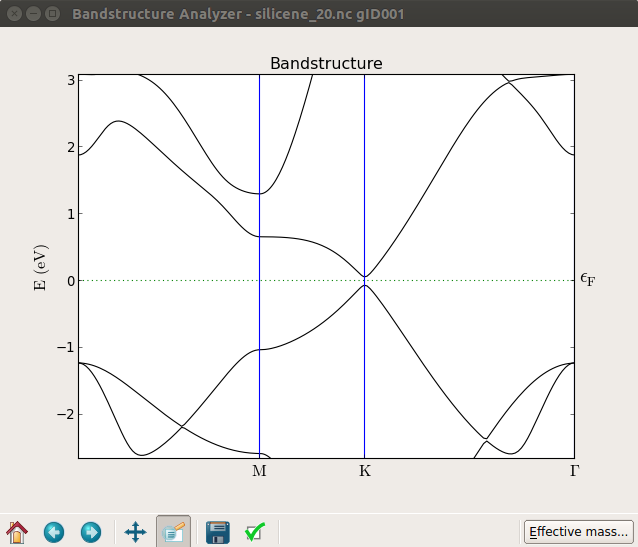Toggle the zoom-to-rectangle tool
The image size is (638, 547).
173,532
